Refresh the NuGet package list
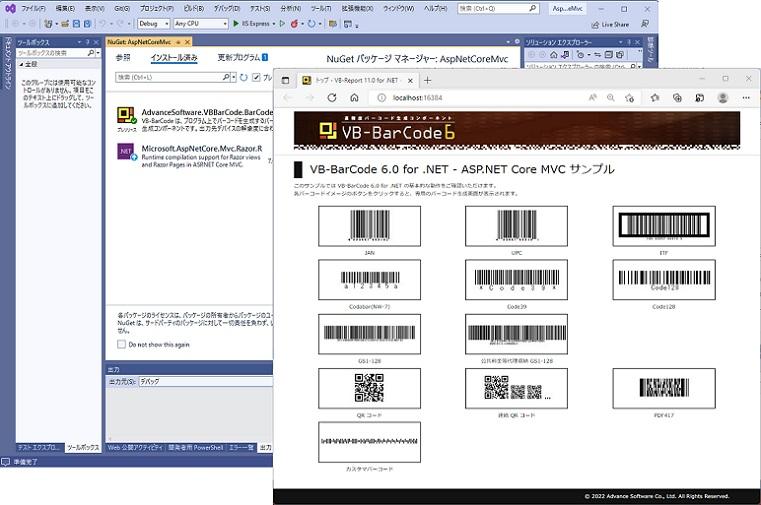Viewport: 761px width, 505px height. 244,77
